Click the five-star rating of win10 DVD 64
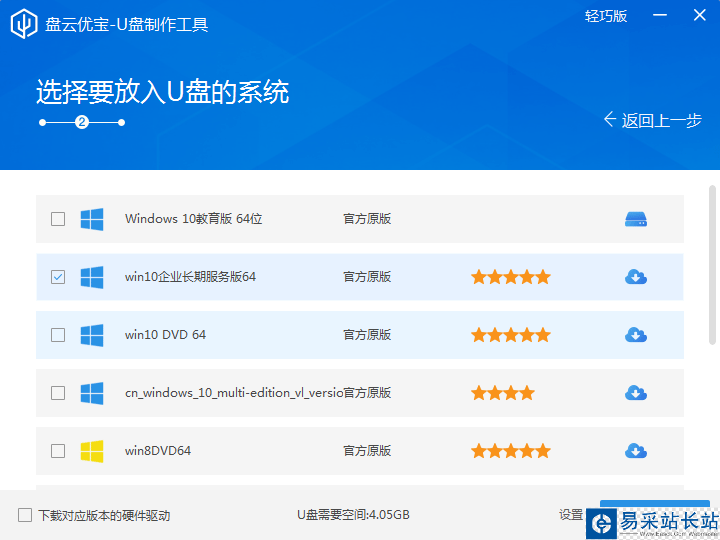 click(511, 335)
